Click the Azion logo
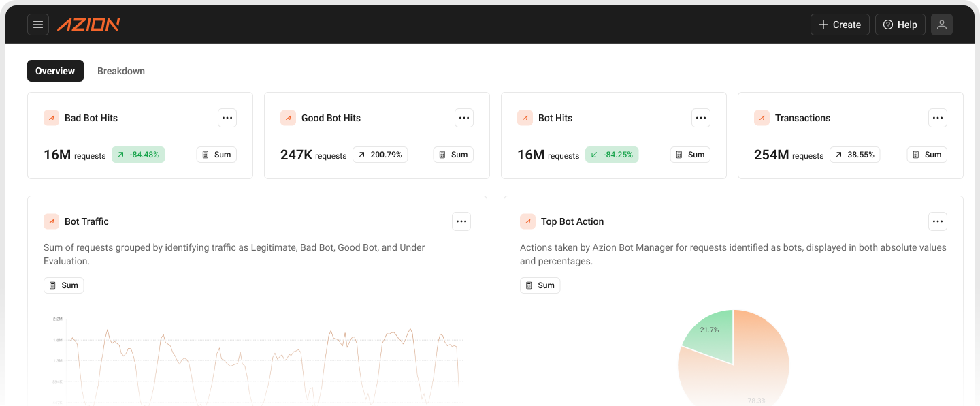 click(88, 25)
